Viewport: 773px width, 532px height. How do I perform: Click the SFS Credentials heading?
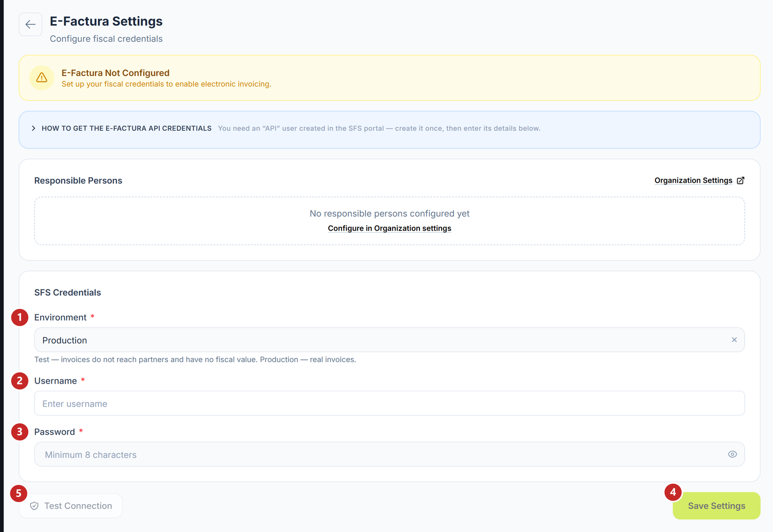pyautogui.click(x=68, y=293)
